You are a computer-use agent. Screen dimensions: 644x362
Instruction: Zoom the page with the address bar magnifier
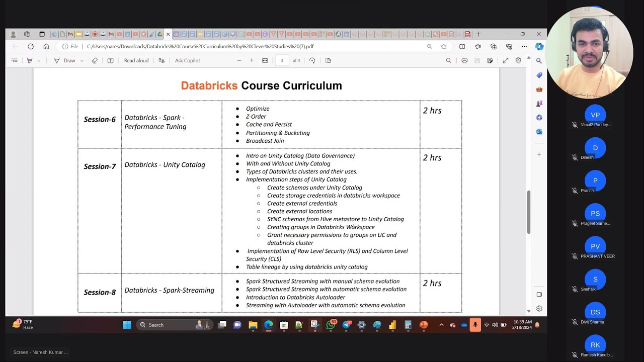point(429,46)
